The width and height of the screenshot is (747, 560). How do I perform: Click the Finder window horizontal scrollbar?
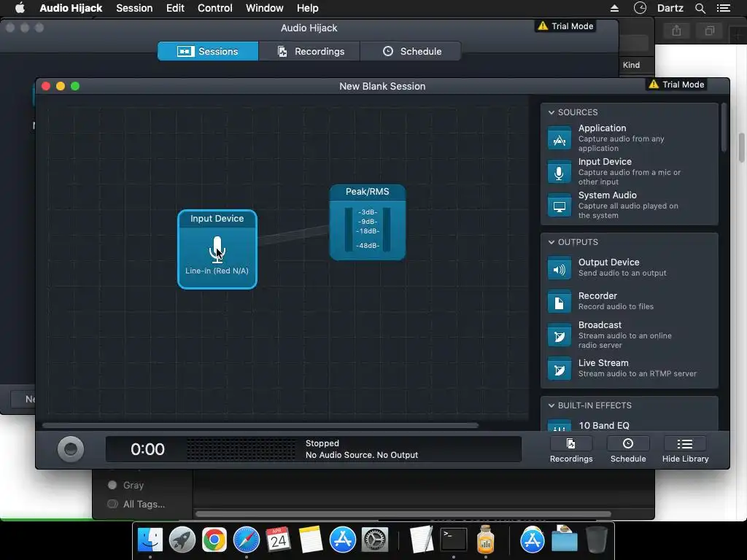point(403,514)
